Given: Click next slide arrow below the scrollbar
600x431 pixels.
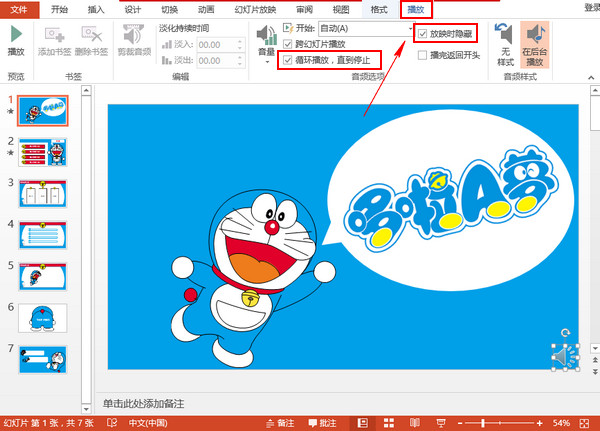Looking at the screenshot, I should [x=595, y=372].
